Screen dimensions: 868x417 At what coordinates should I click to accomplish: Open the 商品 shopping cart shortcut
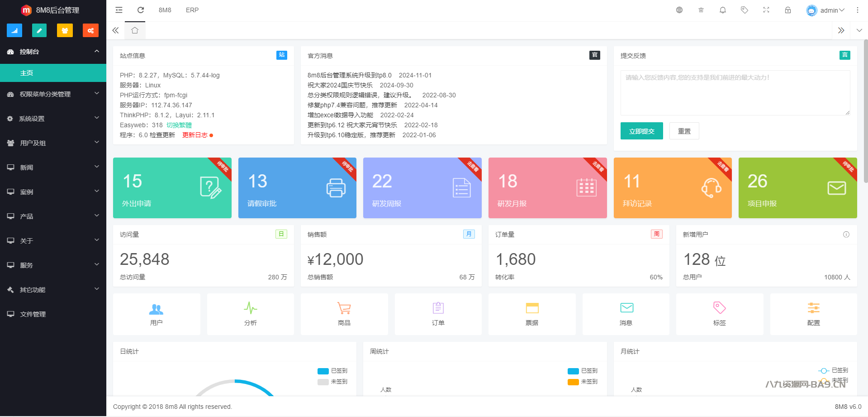pyautogui.click(x=344, y=314)
